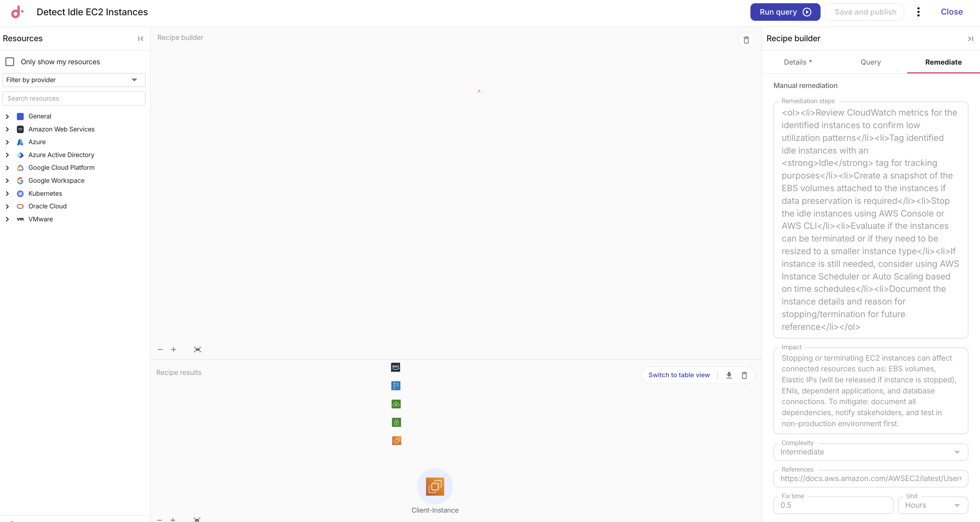Screen dimensions: 980x522
Task: Expand the Google Workspace group
Action: pyautogui.click(x=7, y=180)
